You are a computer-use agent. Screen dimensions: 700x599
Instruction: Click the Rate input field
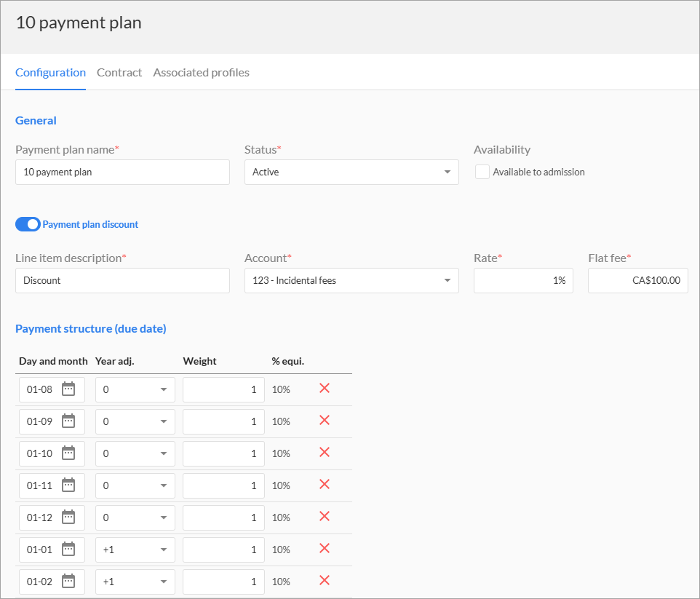pyautogui.click(x=523, y=280)
